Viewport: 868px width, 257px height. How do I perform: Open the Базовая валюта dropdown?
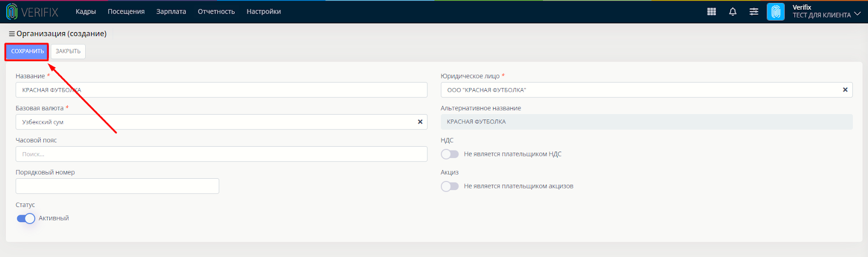pos(221,122)
